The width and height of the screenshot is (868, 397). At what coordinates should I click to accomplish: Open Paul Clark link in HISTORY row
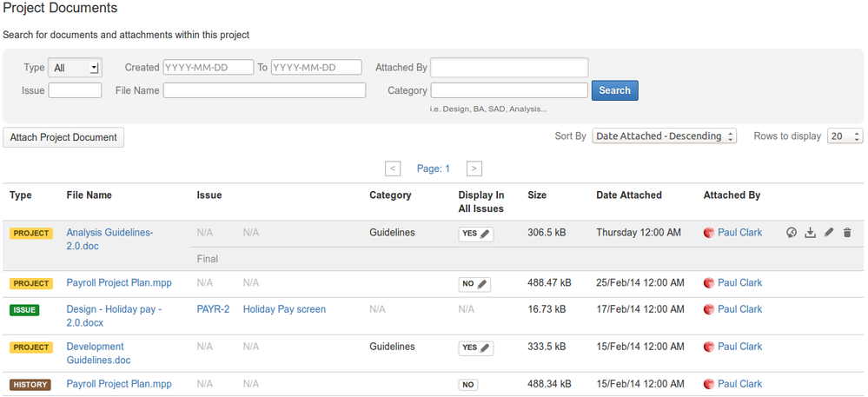click(739, 384)
